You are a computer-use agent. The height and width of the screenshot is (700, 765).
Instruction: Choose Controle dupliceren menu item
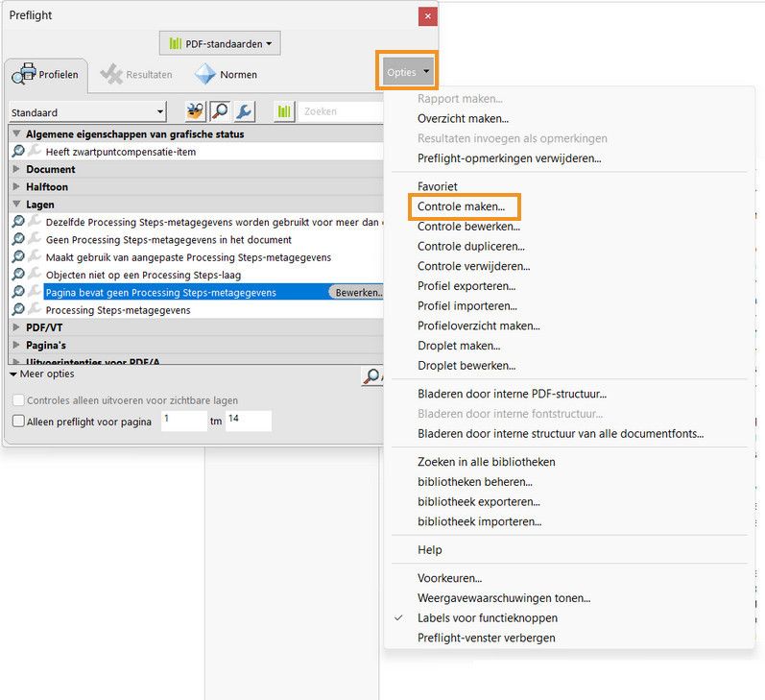(x=471, y=247)
